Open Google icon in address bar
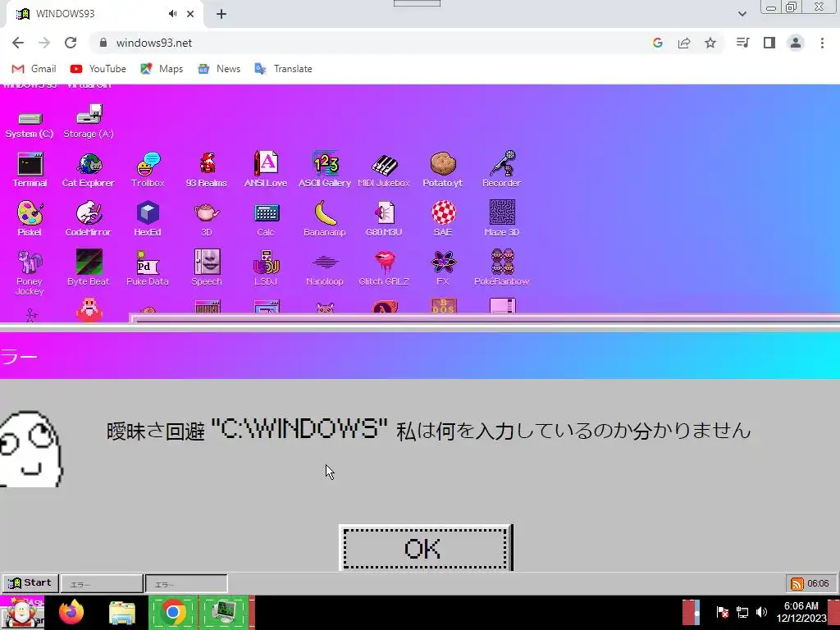This screenshot has height=630, width=840. (658, 43)
